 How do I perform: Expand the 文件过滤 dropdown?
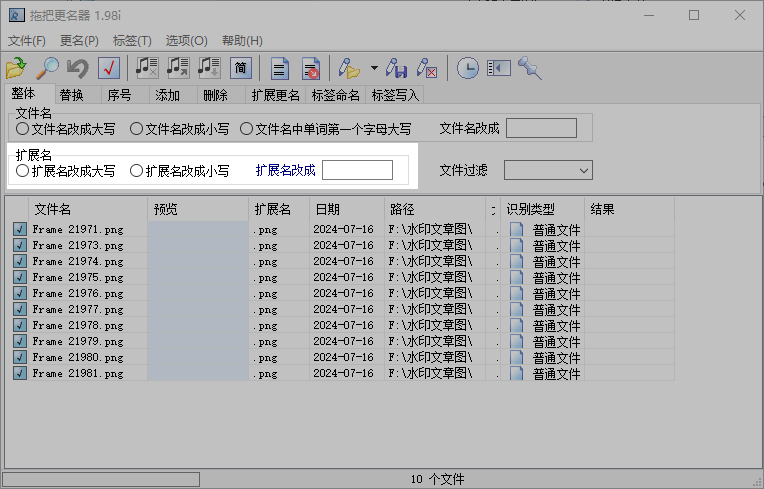pyautogui.click(x=583, y=170)
